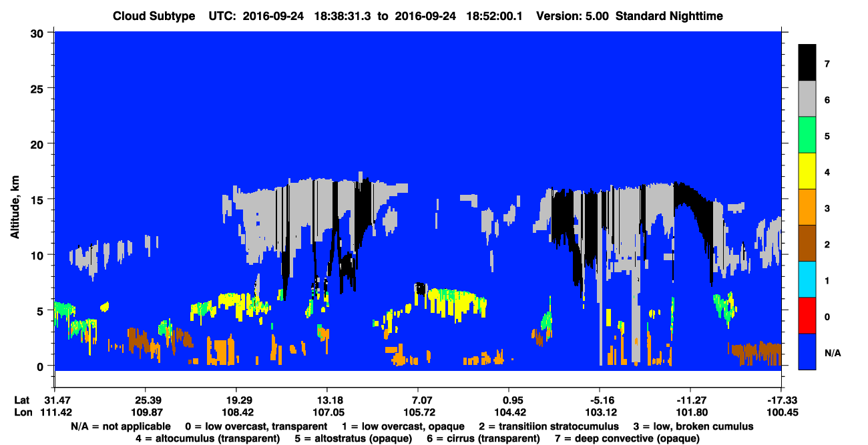The height and width of the screenshot is (445, 868).
Task: Click latitude value 31.47
Action: click(54, 400)
